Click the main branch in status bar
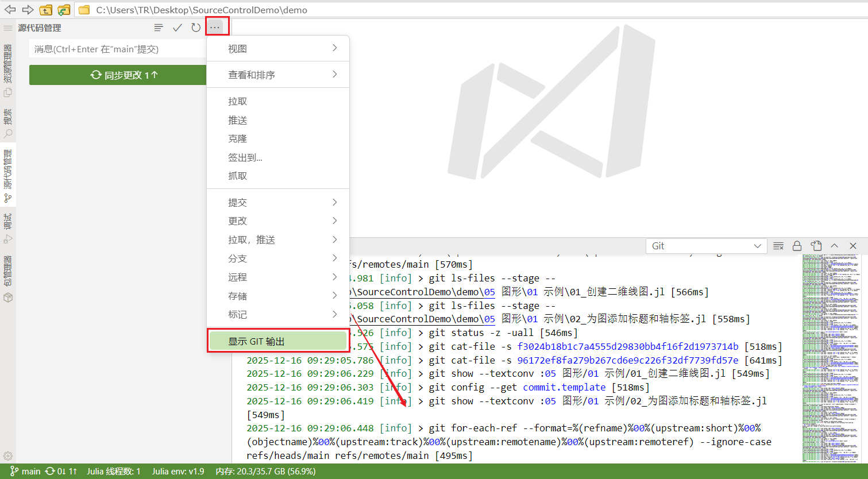This screenshot has width=868, height=479. [x=25, y=472]
